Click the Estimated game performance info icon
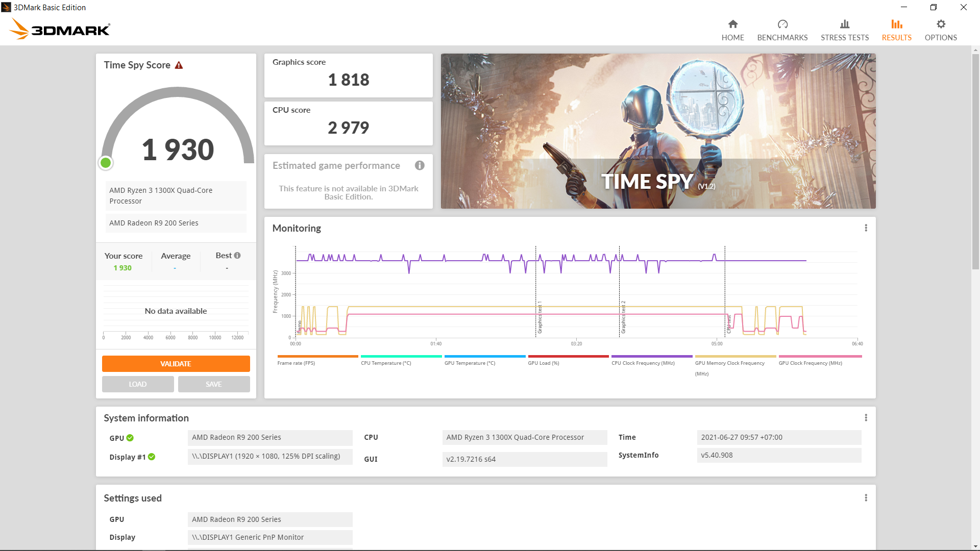Viewport: 980px width, 551px height. pos(420,165)
